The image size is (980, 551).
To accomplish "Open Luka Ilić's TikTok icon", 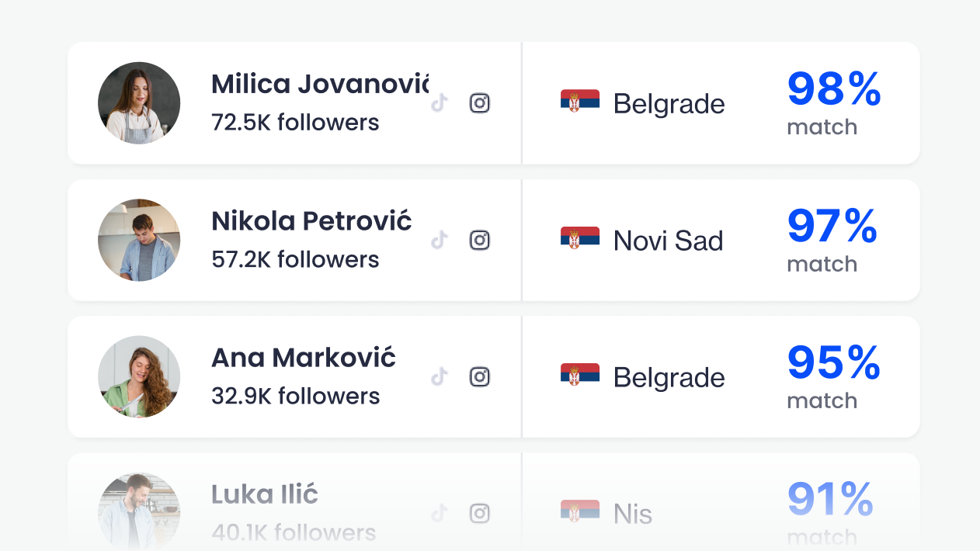I will (x=440, y=513).
